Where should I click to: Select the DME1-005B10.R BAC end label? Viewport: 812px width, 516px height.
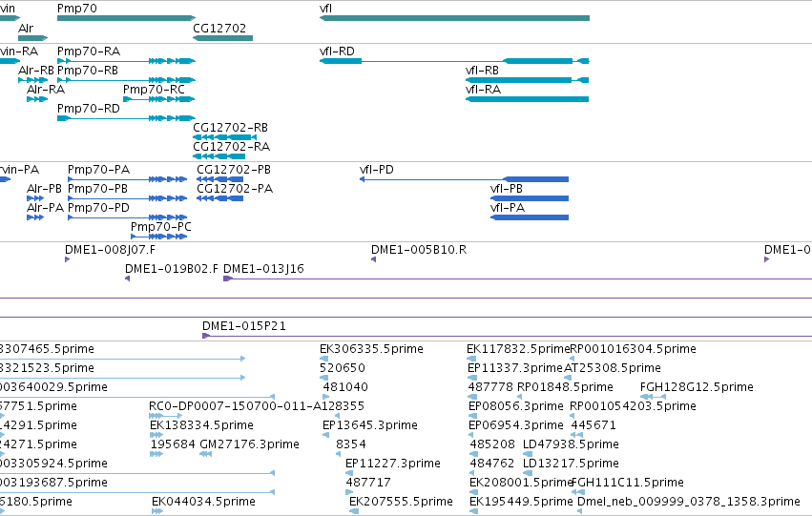coord(419,250)
